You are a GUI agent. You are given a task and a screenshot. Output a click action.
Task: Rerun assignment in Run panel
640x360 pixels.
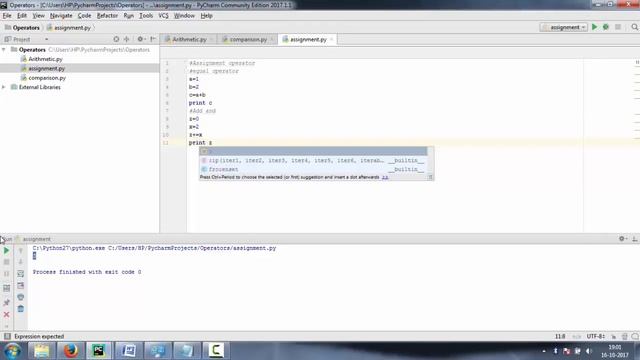7,250
